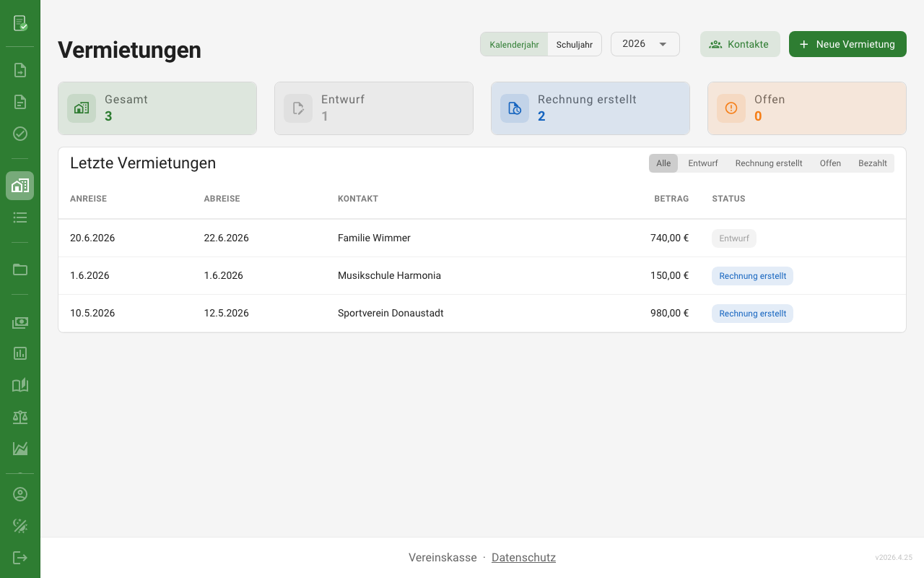
Task: Open the Familie Wimmer rental row
Action: (x=374, y=238)
